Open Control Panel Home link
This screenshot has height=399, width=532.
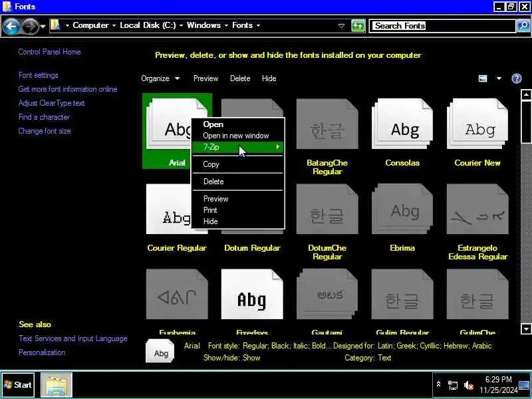(49, 52)
